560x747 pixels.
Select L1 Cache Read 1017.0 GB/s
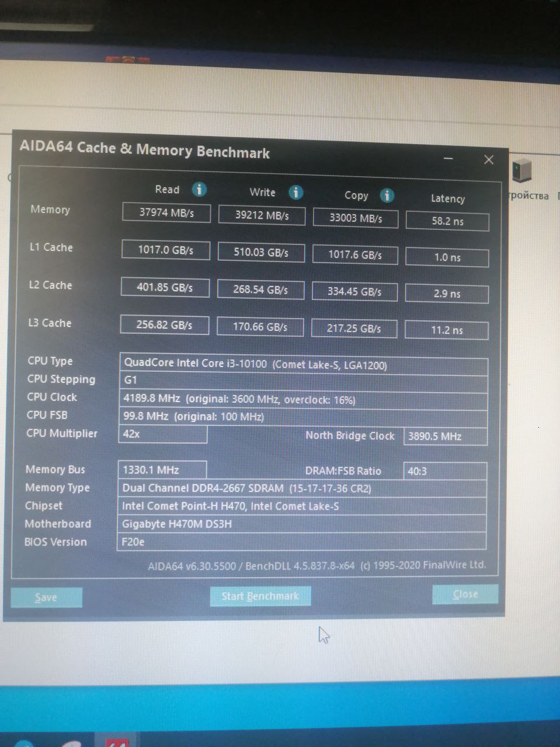point(166,250)
